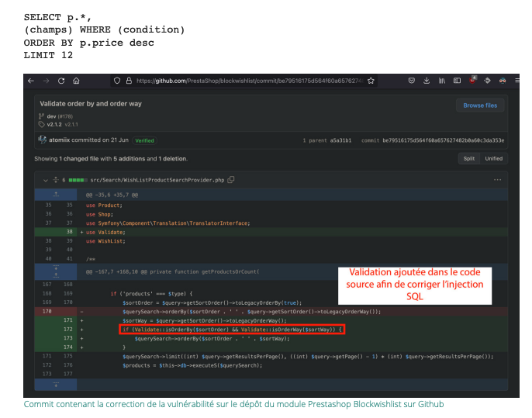Switch diff view to Unified
532x418 pixels.
pyautogui.click(x=494, y=158)
